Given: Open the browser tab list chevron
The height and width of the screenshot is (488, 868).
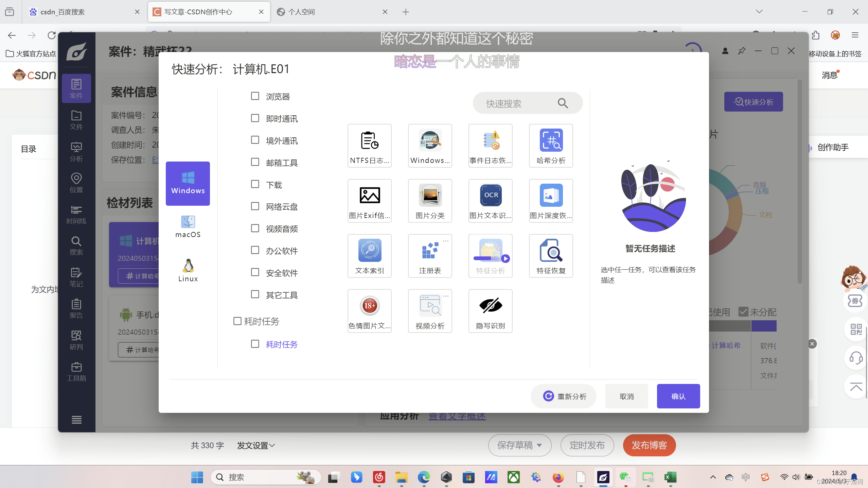Looking at the screenshot, I should click(x=759, y=12).
